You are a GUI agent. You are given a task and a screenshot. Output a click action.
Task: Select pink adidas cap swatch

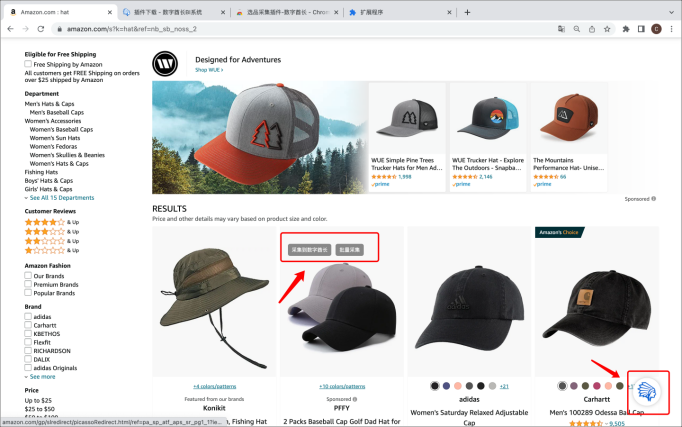point(458,386)
